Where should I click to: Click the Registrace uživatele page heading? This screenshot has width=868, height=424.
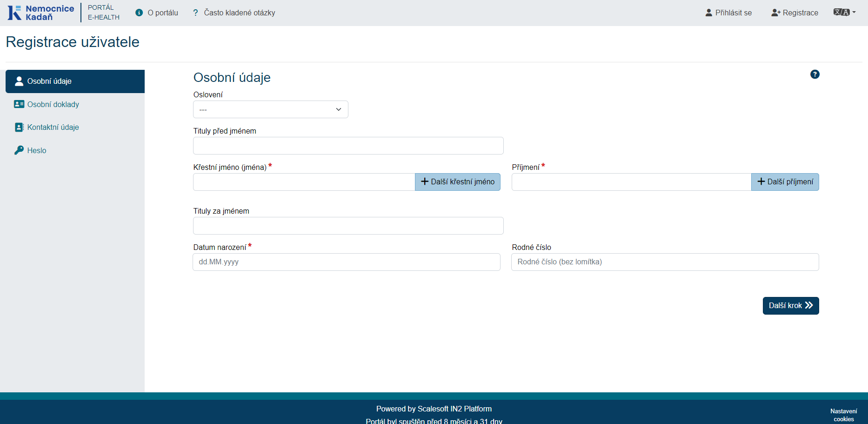pos(73,42)
